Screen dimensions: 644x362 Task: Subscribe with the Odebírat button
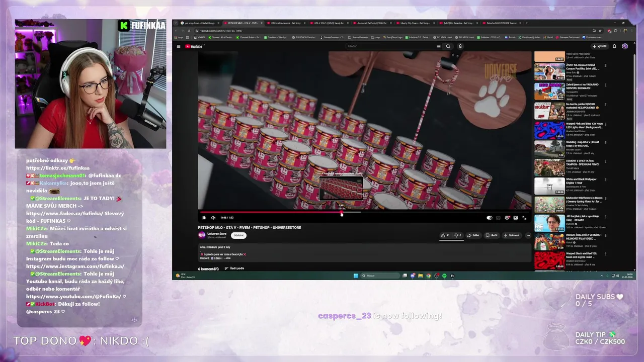238,235
